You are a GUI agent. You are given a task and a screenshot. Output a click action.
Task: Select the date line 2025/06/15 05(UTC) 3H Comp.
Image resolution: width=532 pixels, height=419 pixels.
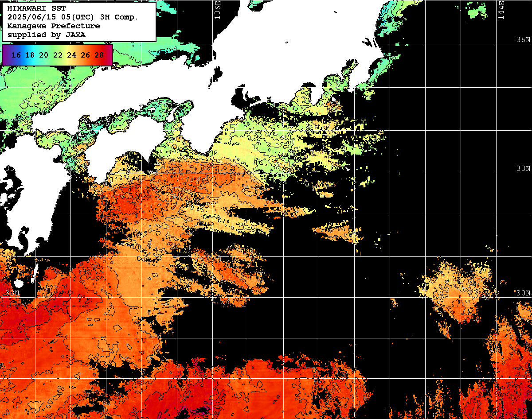click(73, 17)
